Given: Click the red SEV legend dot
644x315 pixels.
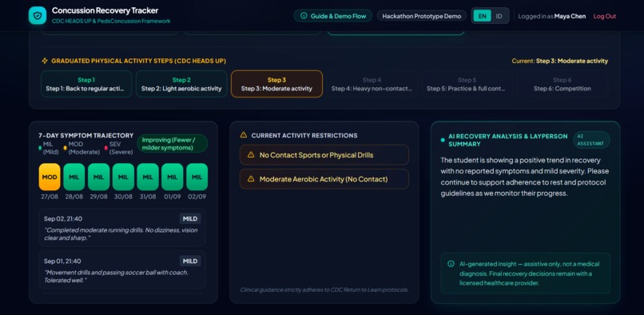Looking at the screenshot, I should point(106,148).
